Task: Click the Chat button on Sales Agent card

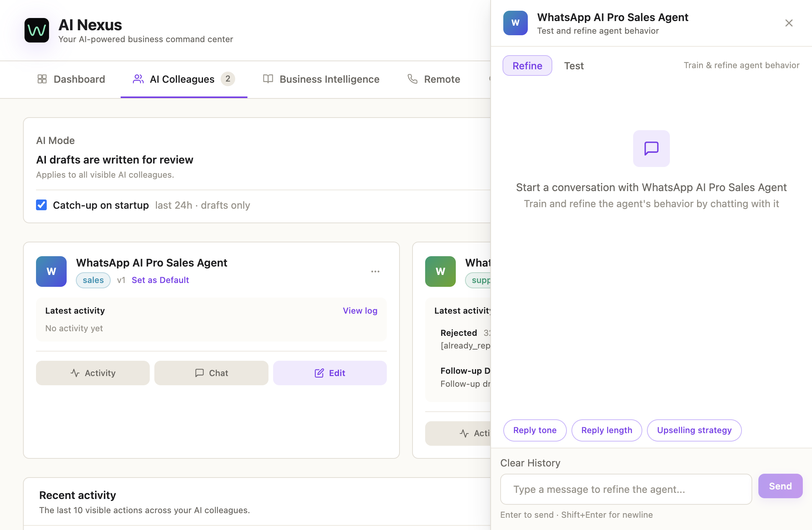Action: pos(211,373)
